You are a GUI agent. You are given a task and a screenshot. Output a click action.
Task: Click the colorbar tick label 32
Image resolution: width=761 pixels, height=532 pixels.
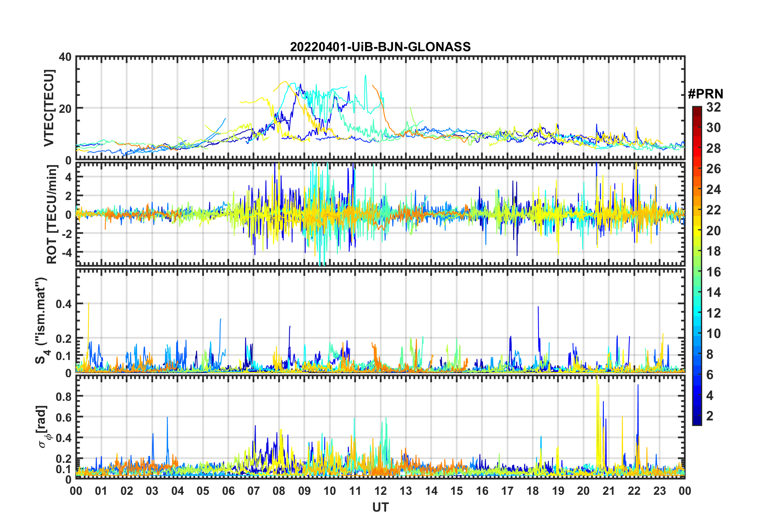coord(713,107)
